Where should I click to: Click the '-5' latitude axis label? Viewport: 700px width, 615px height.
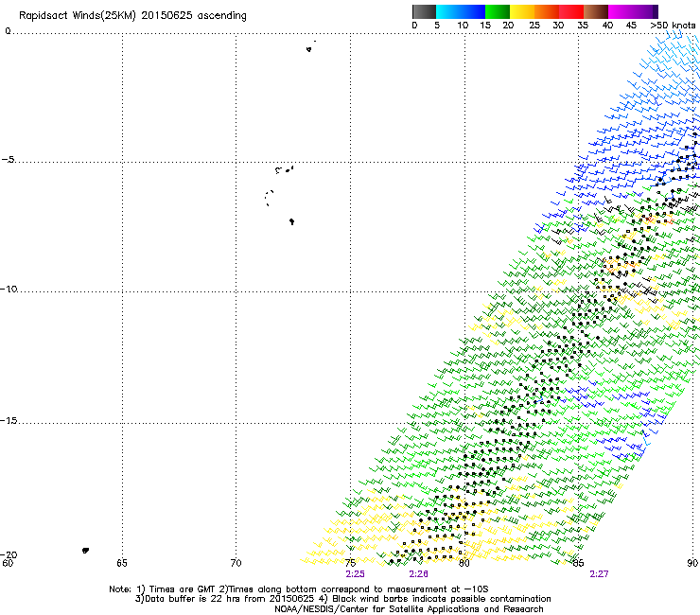9,160
